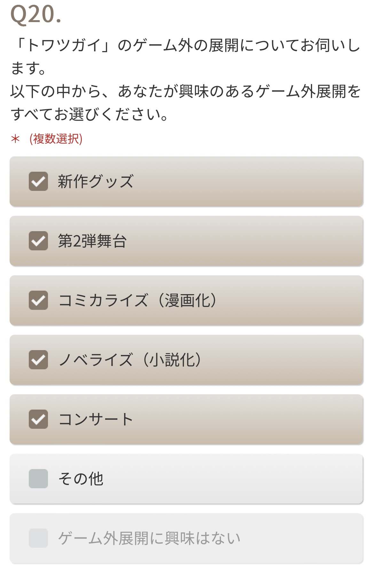The height and width of the screenshot is (588, 377).
Task: Click empty right side of その他 card
Action: (x=272, y=479)
